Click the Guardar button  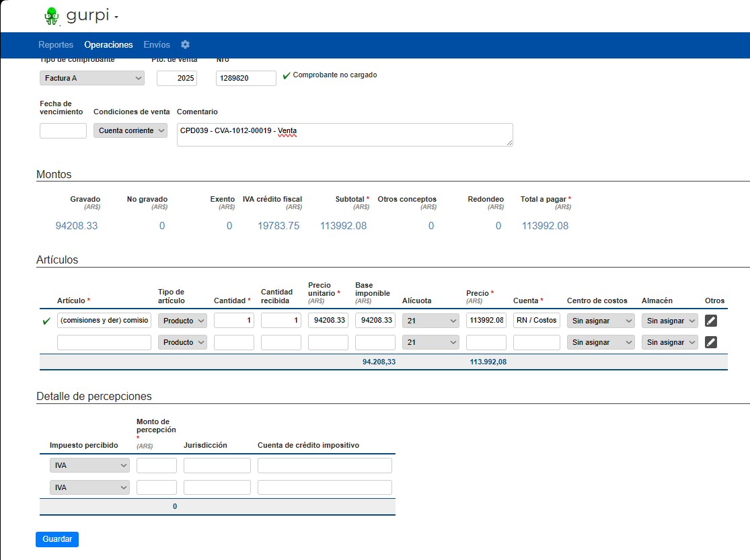tap(57, 539)
